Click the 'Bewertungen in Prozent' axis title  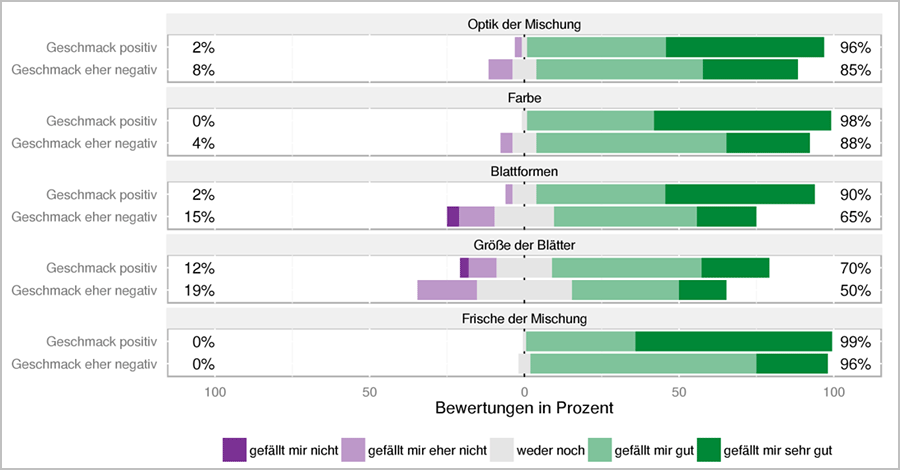click(x=524, y=409)
